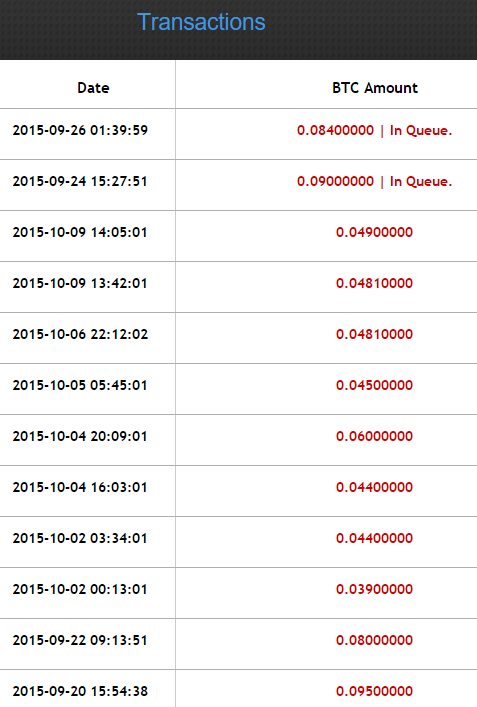477x707 pixels.
Task: Click the amount beside 2015-10-02 03:34:01
Action: pos(374,538)
